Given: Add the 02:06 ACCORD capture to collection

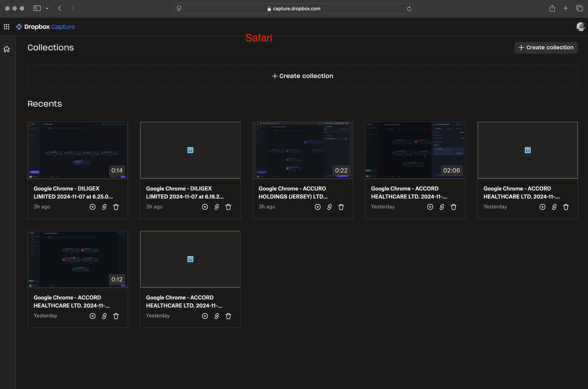Looking at the screenshot, I should [430, 207].
